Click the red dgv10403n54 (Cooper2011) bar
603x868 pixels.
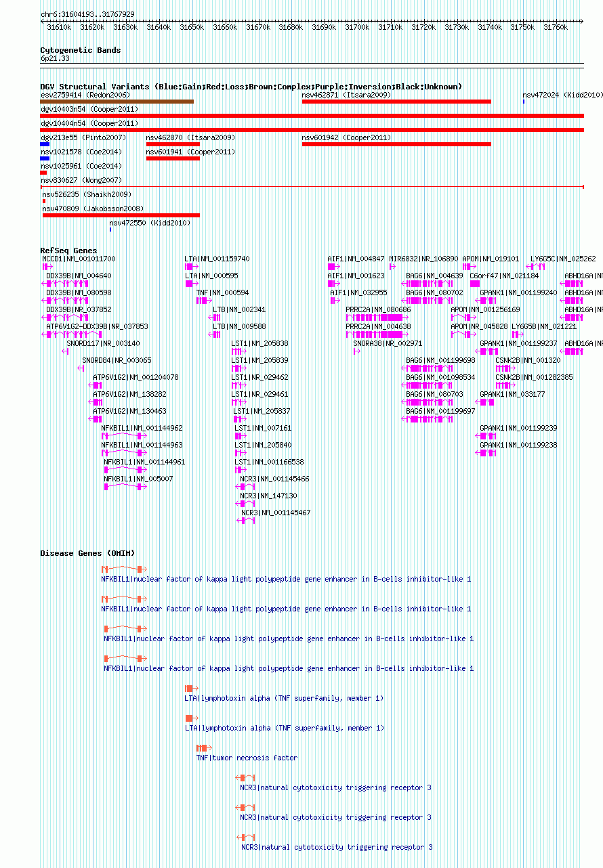click(x=312, y=116)
